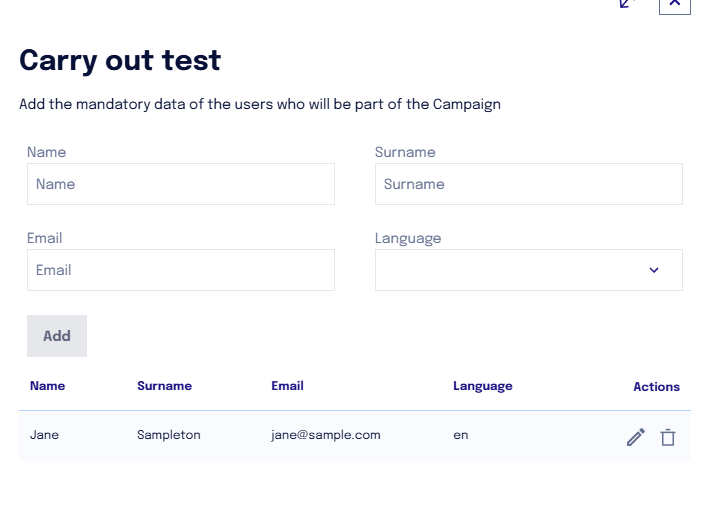Click the Add button
The image size is (708, 525).
point(57,336)
